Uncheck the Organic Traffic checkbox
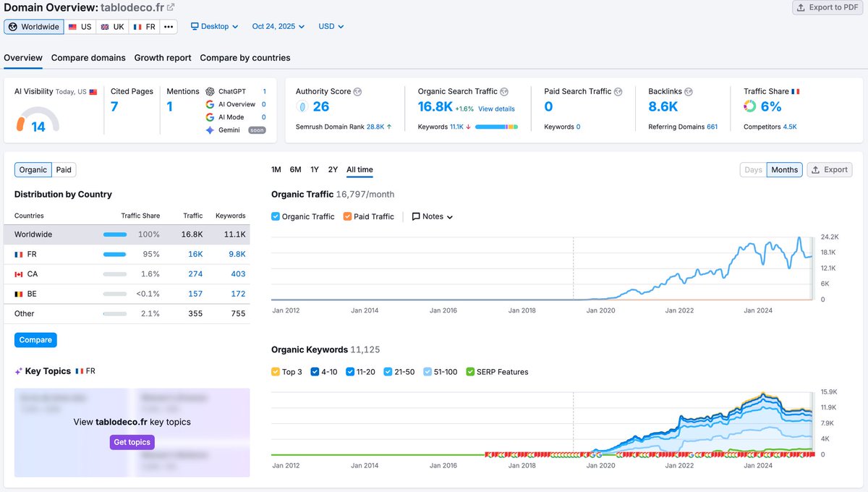 coord(276,216)
